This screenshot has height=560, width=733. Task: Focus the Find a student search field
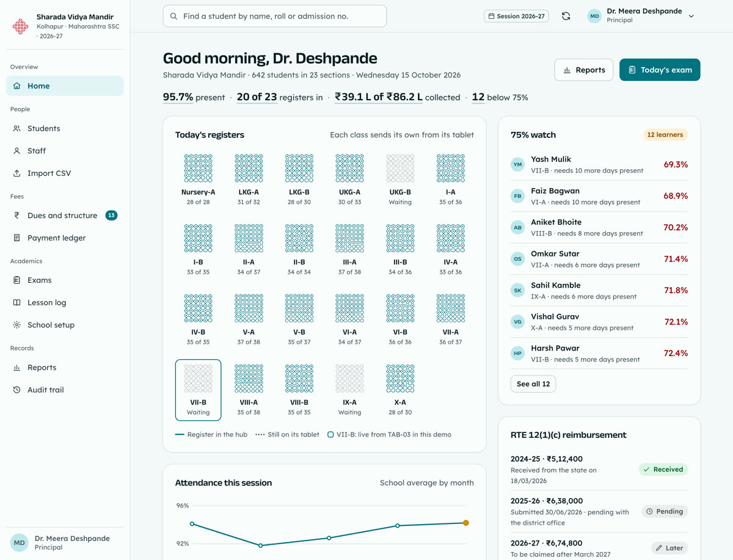275,16
